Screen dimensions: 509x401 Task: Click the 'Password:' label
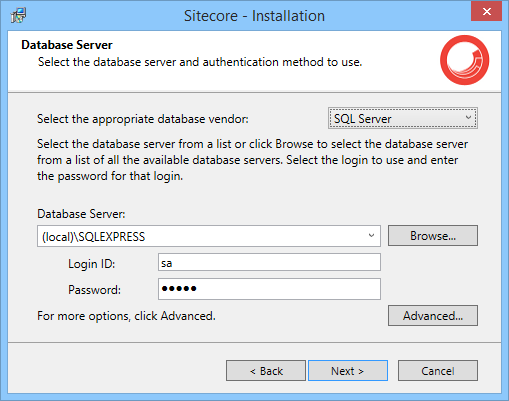click(94, 290)
